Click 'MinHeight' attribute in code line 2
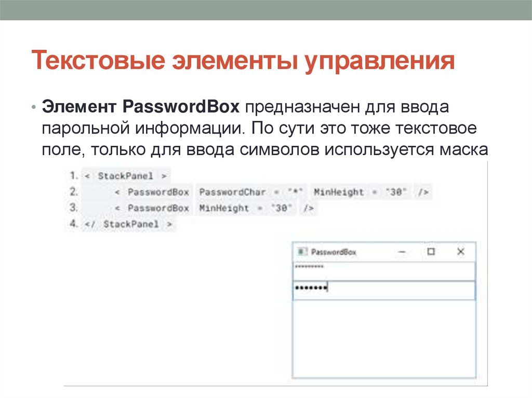The image size is (532, 398). click(x=339, y=192)
